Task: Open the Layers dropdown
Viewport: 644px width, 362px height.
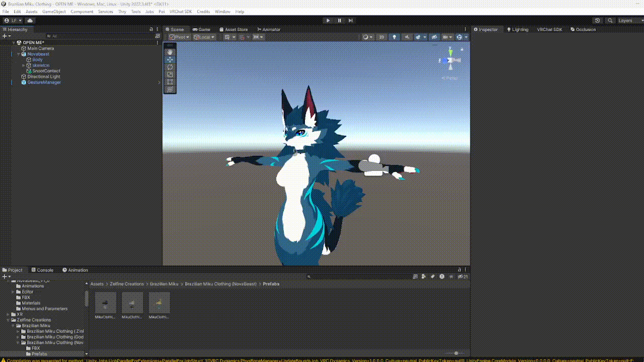Action: click(629, 21)
